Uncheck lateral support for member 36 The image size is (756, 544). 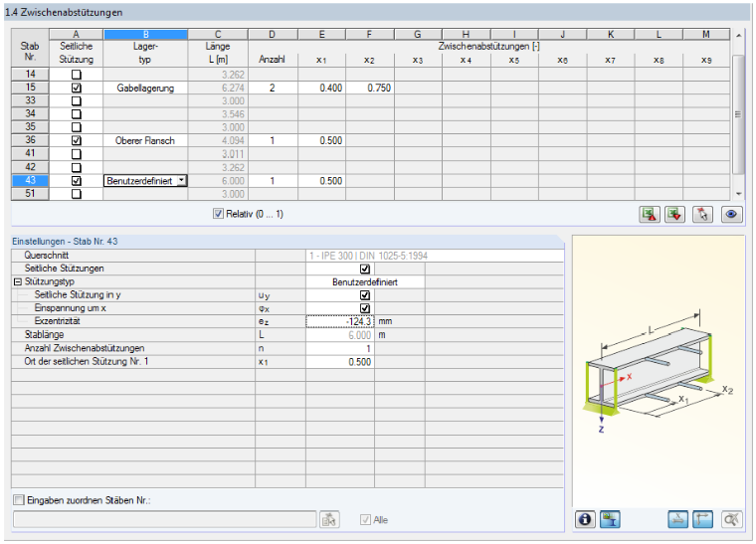coord(77,140)
